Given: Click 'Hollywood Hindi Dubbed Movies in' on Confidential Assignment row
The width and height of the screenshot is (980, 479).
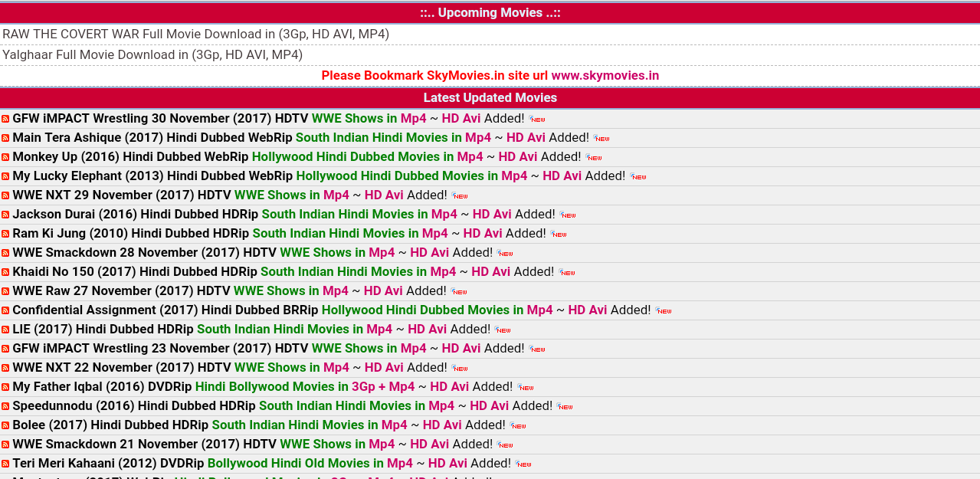Looking at the screenshot, I should point(423,310).
